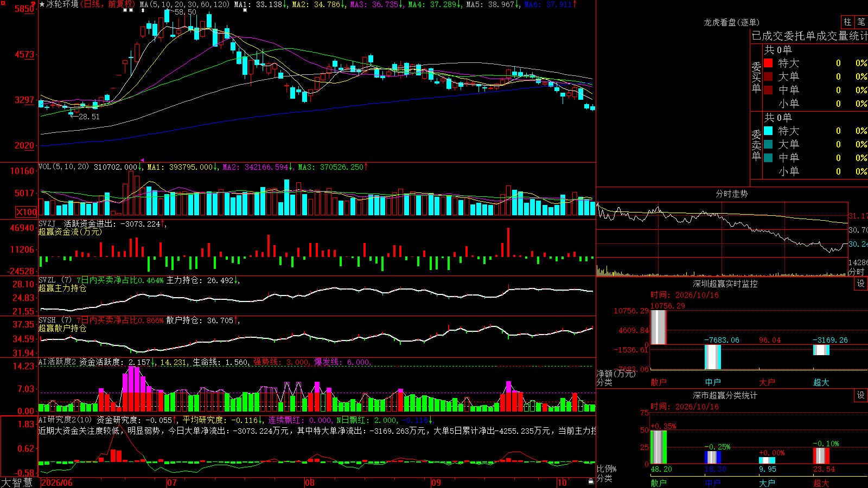Screen dimensions: 868x488
Task: Select the 深市超赢分类统计 panel title
Action: pyautogui.click(x=725, y=395)
